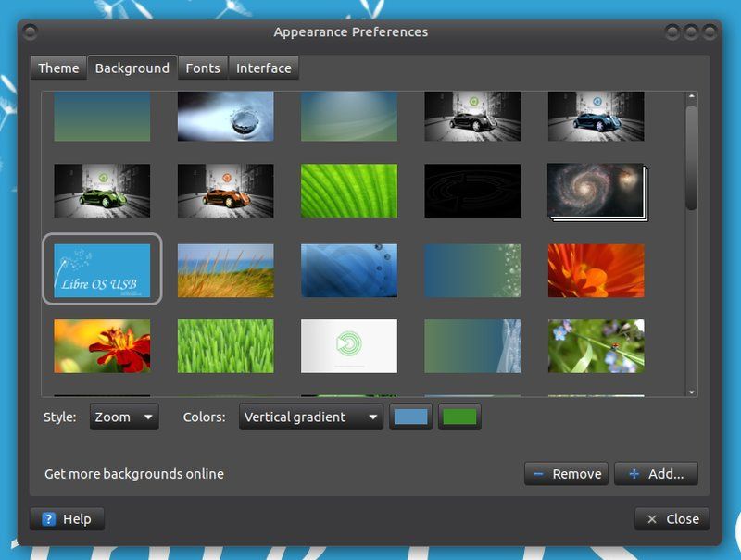
Task: Select the ladybug on grass wallpaper
Action: [x=594, y=346]
